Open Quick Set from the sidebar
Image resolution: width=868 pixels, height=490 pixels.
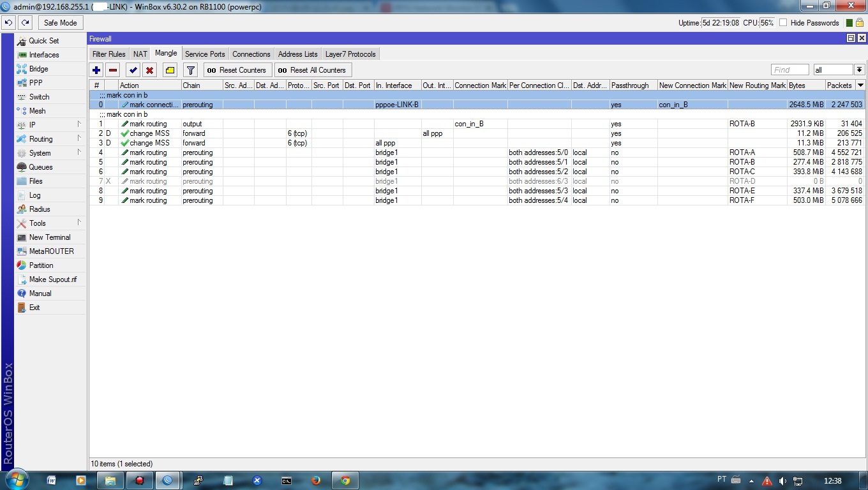point(44,41)
